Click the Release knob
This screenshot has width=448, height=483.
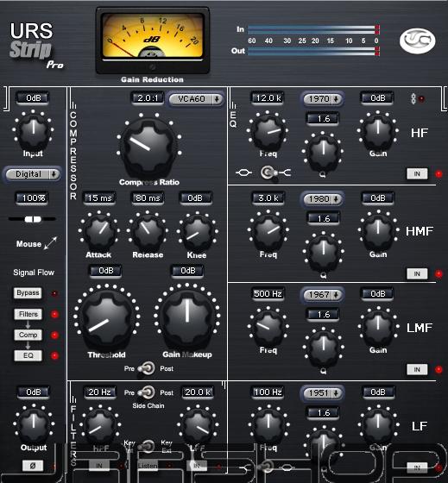(148, 231)
